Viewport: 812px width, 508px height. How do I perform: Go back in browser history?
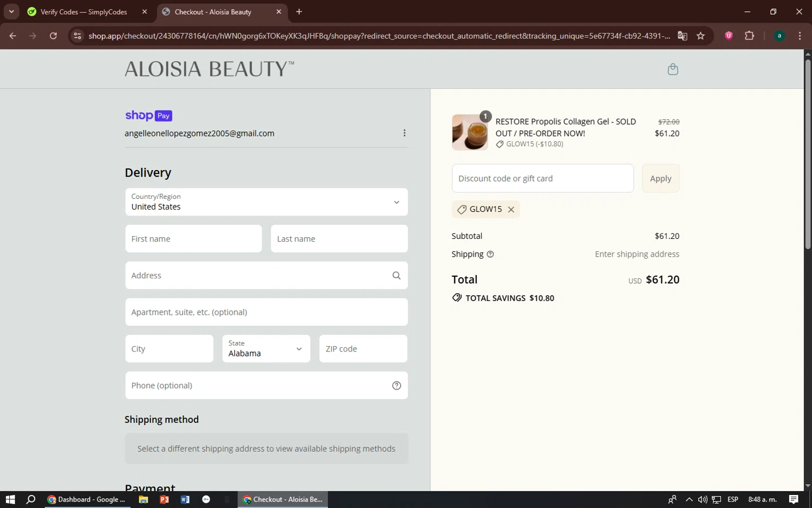click(13, 36)
